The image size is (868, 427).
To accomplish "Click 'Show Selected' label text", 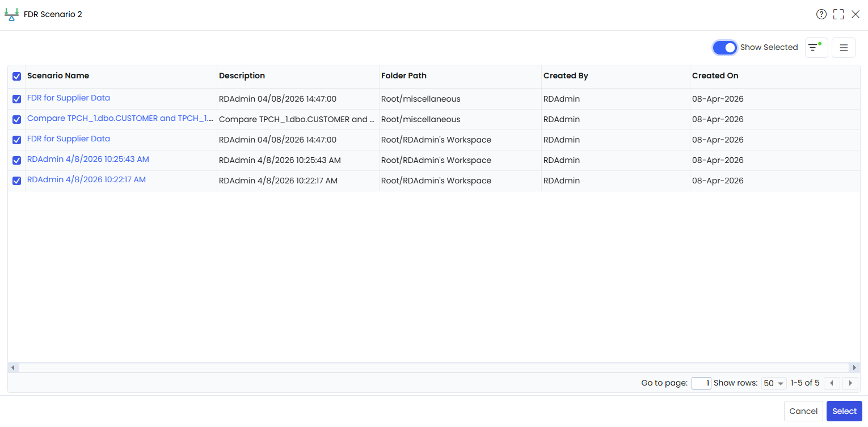I will coord(769,47).
